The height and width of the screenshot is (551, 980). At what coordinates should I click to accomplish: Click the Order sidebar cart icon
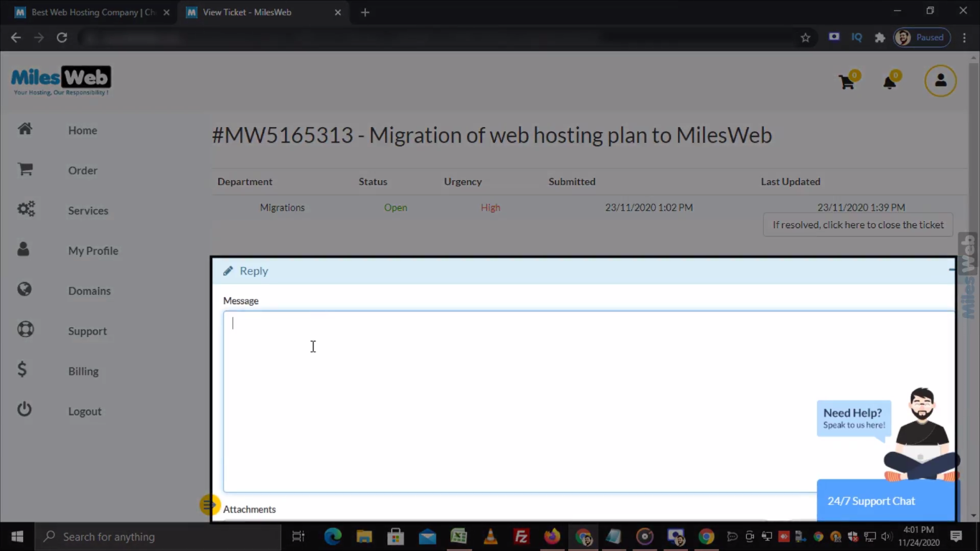point(25,169)
